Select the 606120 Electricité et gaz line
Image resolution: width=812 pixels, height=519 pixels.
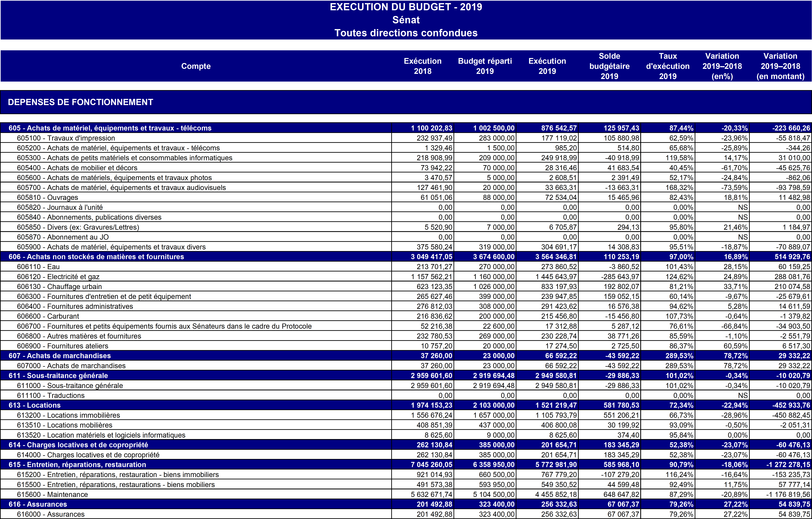58,277
